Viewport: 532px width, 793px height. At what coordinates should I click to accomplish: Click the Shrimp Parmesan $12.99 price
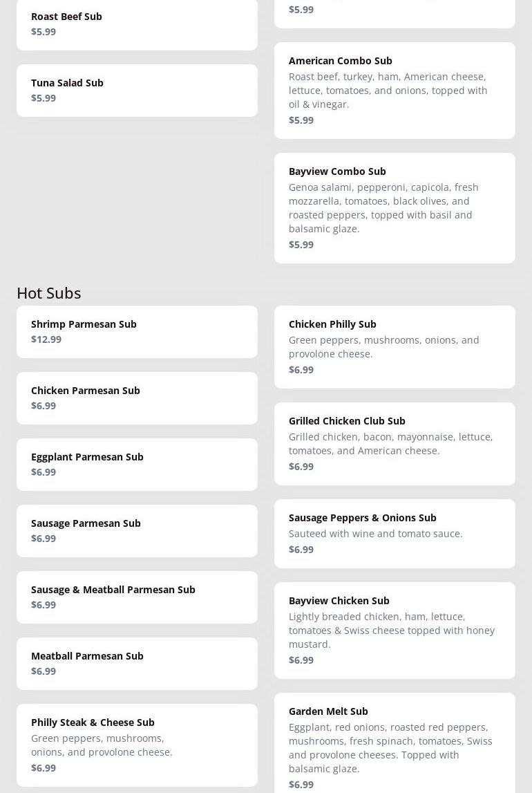coord(46,339)
